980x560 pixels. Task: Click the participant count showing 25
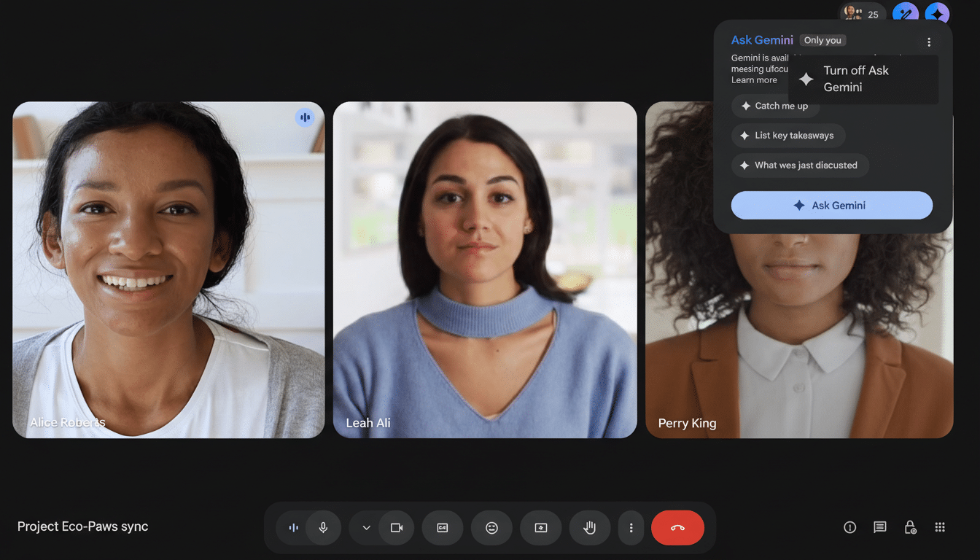click(x=863, y=13)
